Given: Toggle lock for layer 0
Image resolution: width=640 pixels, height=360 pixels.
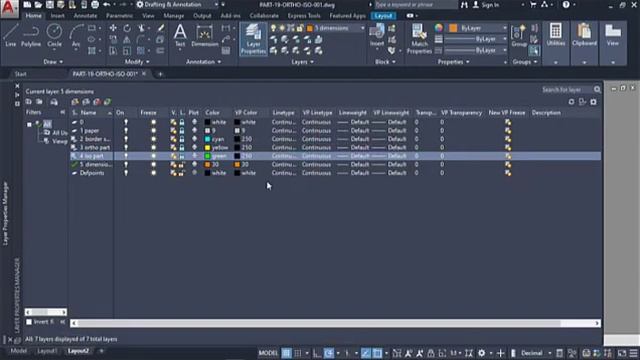Looking at the screenshot, I should coord(182,122).
